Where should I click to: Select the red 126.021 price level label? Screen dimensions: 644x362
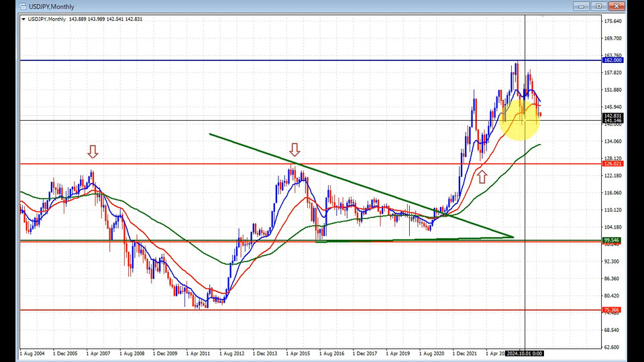pos(612,164)
